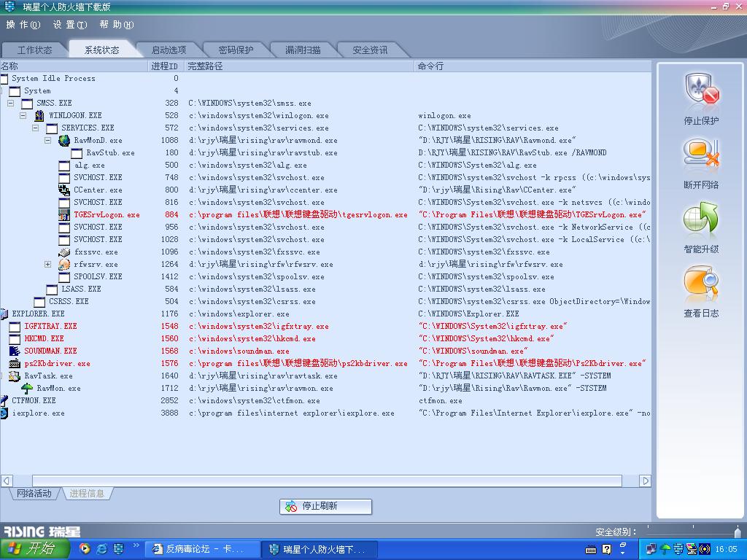Click the 瑞星个人防火墙 taskbar button
This screenshot has width=747, height=560.
[320, 549]
